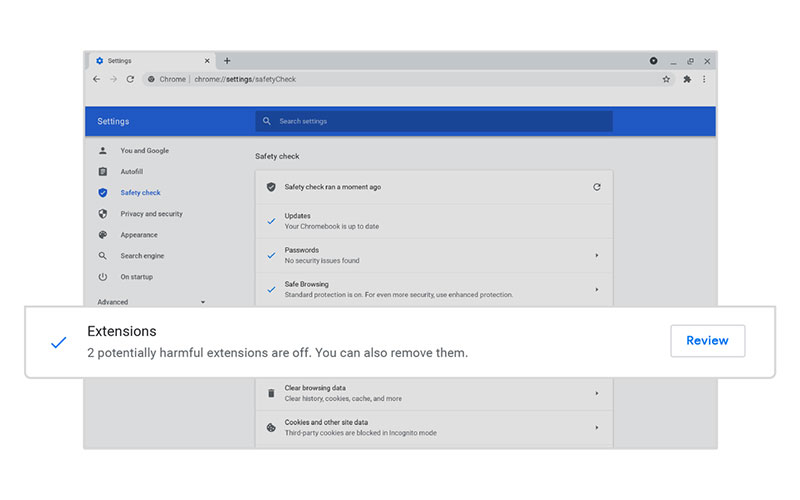Open Cookies and other site data

click(433, 427)
